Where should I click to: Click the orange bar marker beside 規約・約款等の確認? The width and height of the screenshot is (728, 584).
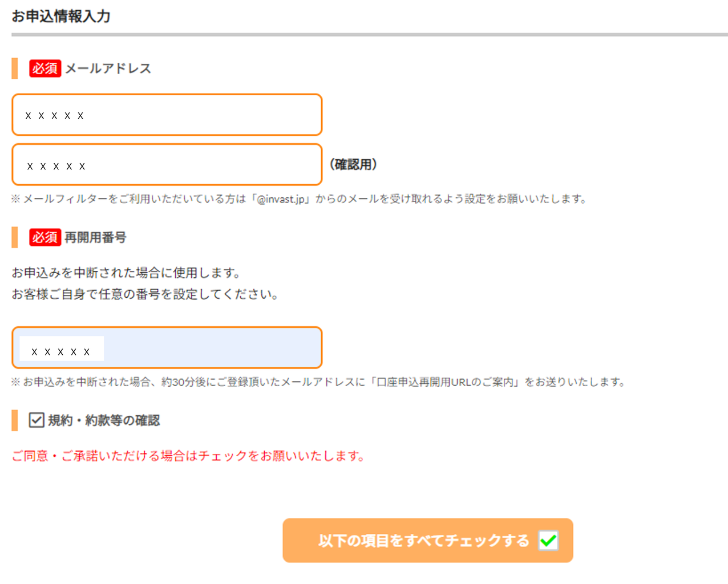point(15,420)
